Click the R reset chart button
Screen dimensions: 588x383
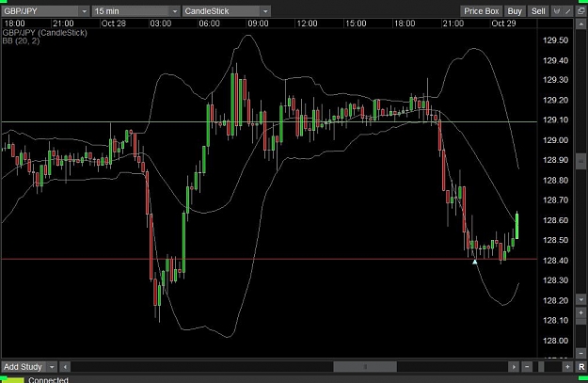coord(581,367)
